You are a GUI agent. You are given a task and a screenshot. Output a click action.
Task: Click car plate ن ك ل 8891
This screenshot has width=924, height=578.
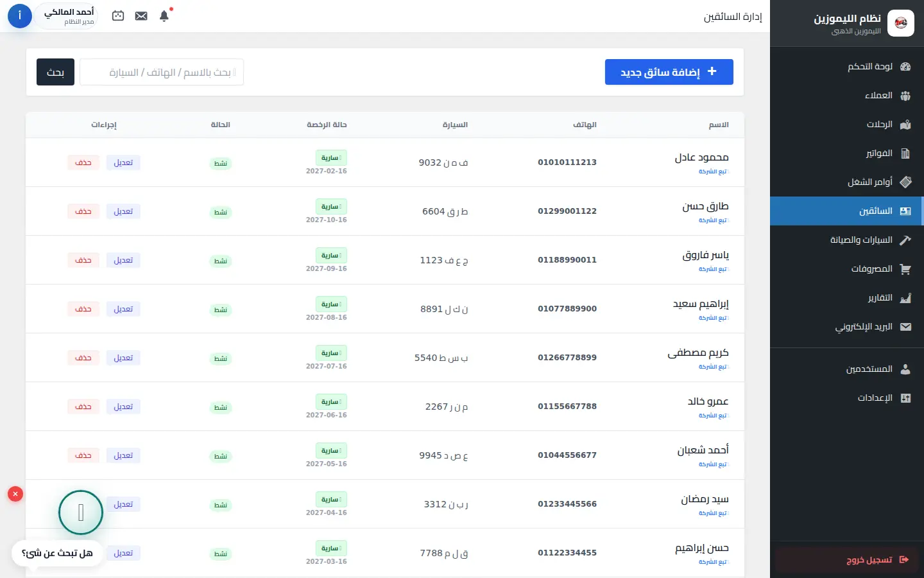(x=444, y=309)
